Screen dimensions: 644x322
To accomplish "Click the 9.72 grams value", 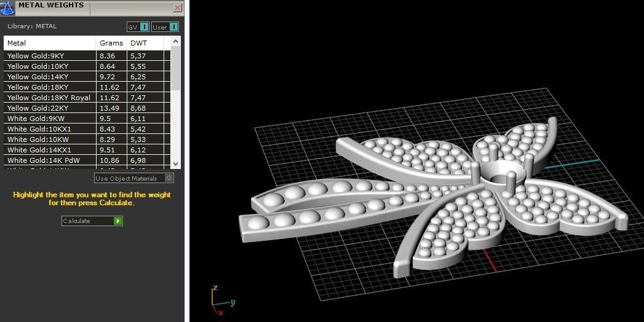I will coord(107,77).
